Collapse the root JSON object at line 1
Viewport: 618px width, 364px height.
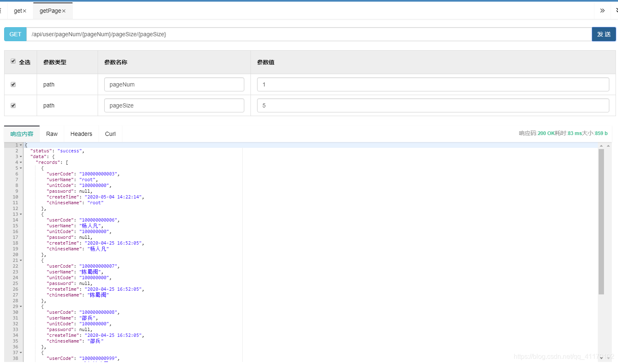21,145
